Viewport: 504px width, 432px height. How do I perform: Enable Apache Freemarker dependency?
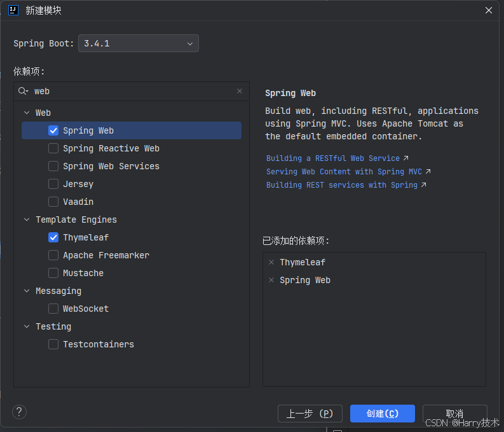[x=53, y=255]
